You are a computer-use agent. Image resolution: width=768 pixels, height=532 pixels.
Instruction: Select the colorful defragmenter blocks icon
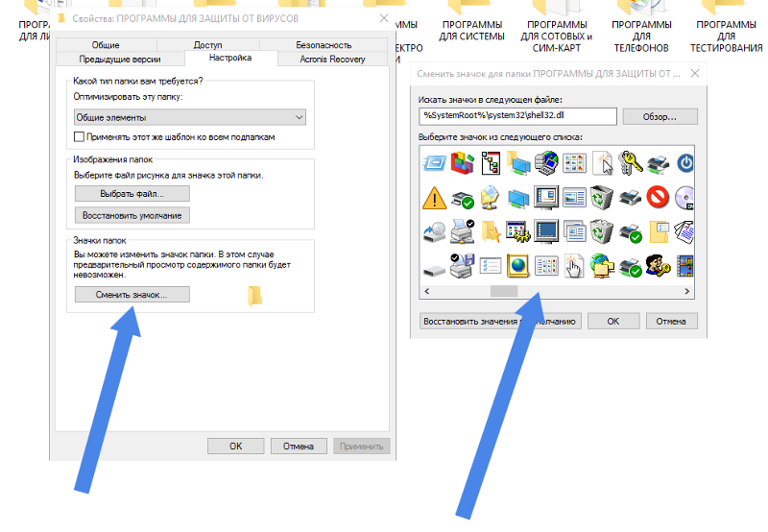click(463, 162)
